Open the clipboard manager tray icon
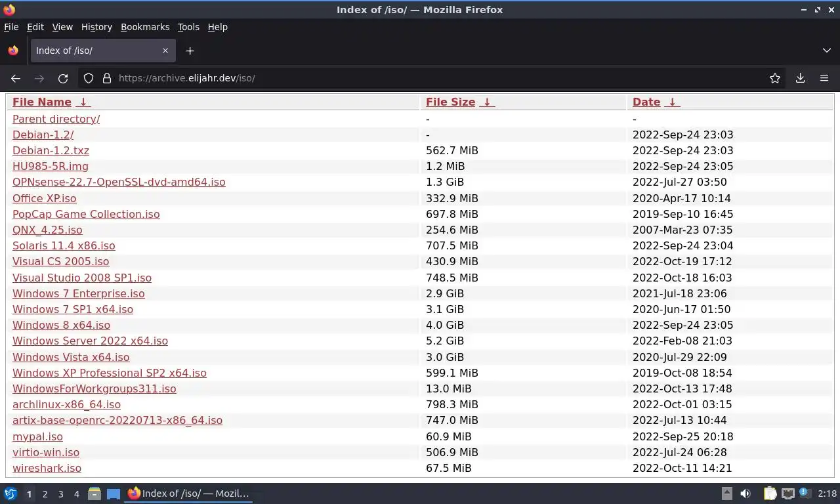The width and height of the screenshot is (840, 504). [770, 493]
